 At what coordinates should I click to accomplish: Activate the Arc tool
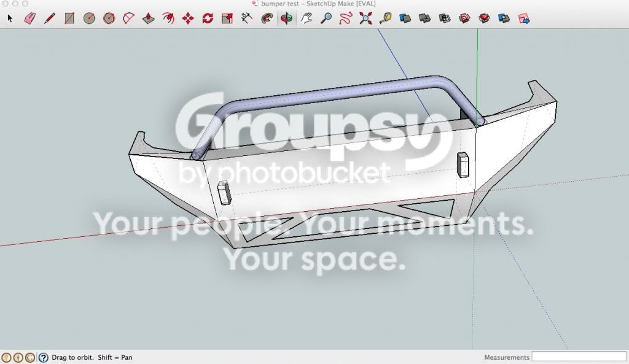[128, 18]
